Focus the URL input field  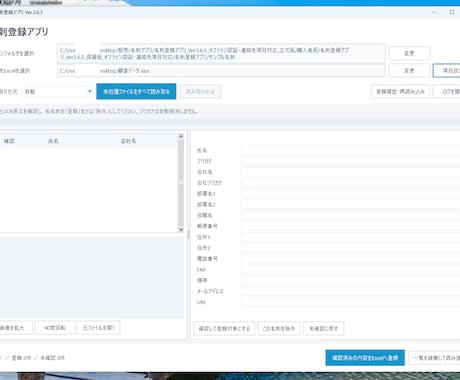point(351,302)
